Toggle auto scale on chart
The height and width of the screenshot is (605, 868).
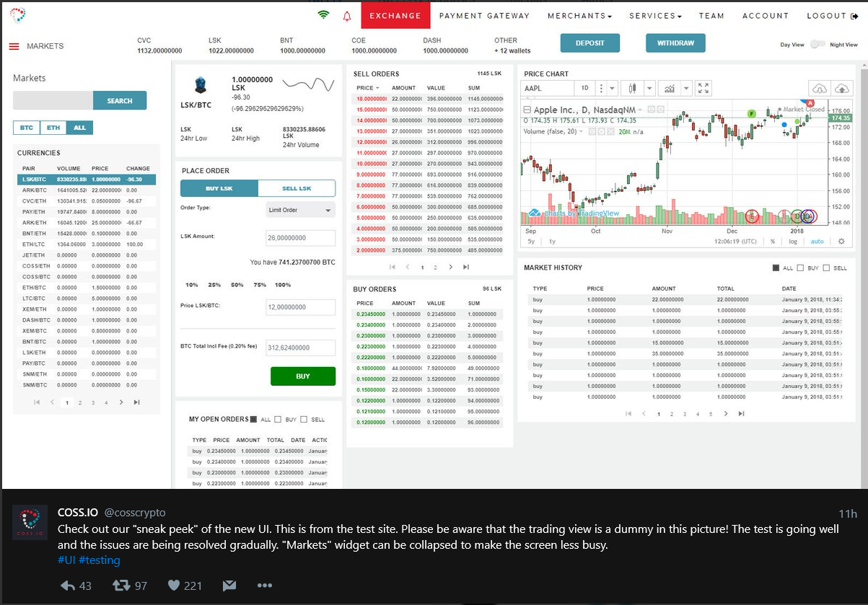coord(817,242)
